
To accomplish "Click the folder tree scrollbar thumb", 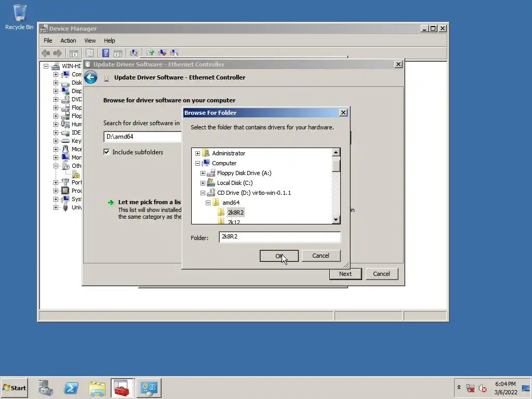I will pos(336,166).
